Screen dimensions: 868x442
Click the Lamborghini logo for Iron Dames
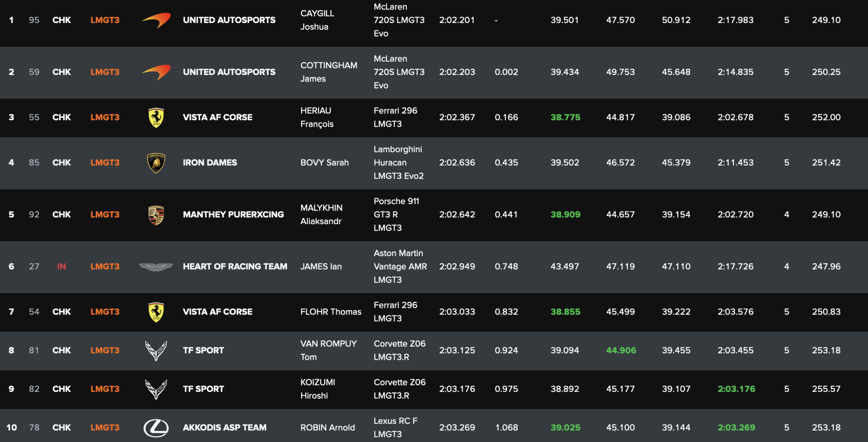156,163
